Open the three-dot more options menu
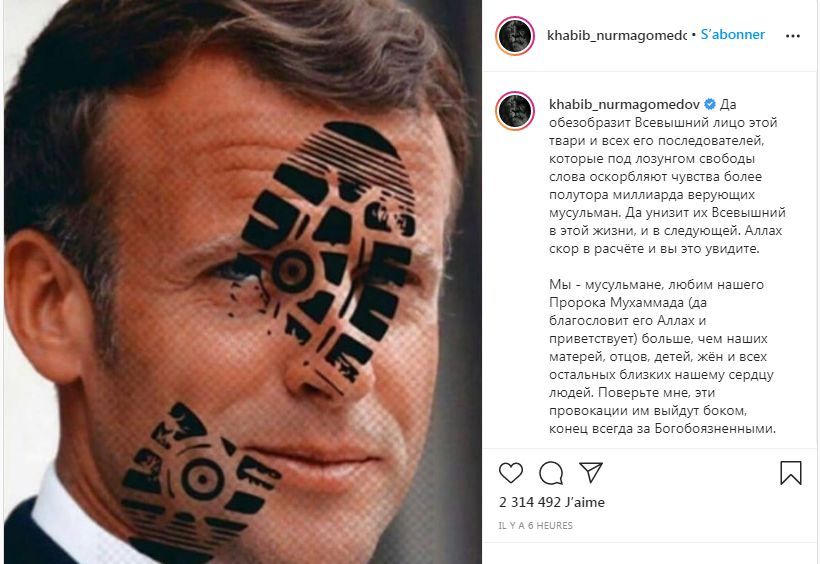Screen dimensions: 820x564 793,36
